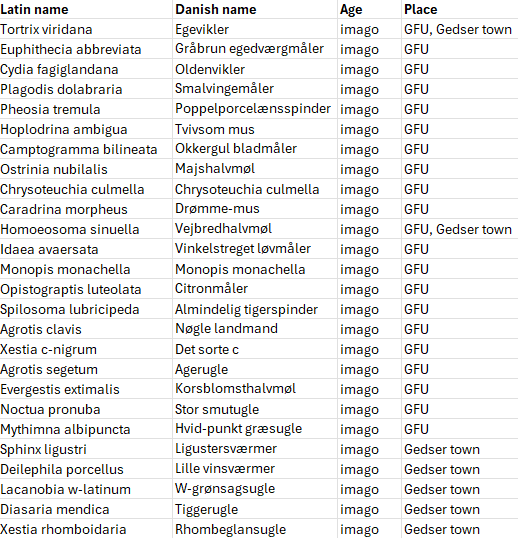Click the Poppelporcelænsspinder cell
518x538 pixels.
[x=255, y=109]
